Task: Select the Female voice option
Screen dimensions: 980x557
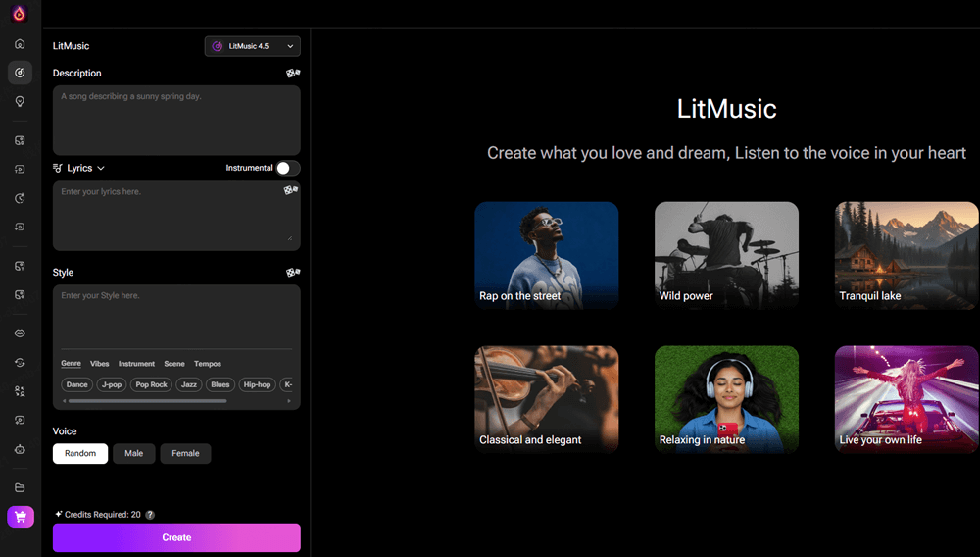Action: [185, 453]
